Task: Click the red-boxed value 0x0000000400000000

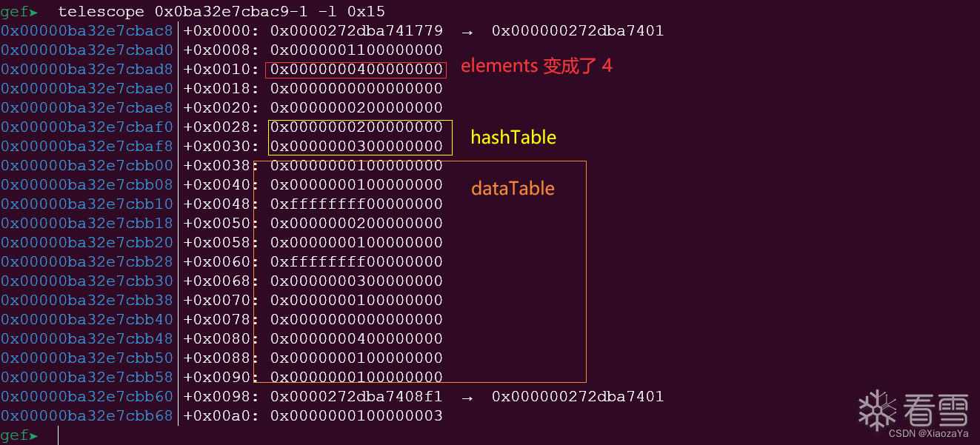Action: [356, 70]
